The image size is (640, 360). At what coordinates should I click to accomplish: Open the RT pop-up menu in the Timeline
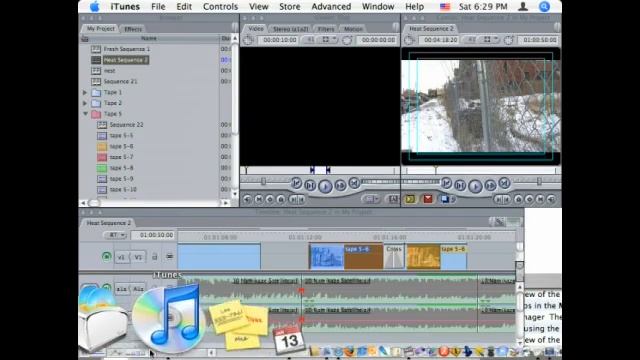[x=116, y=235]
